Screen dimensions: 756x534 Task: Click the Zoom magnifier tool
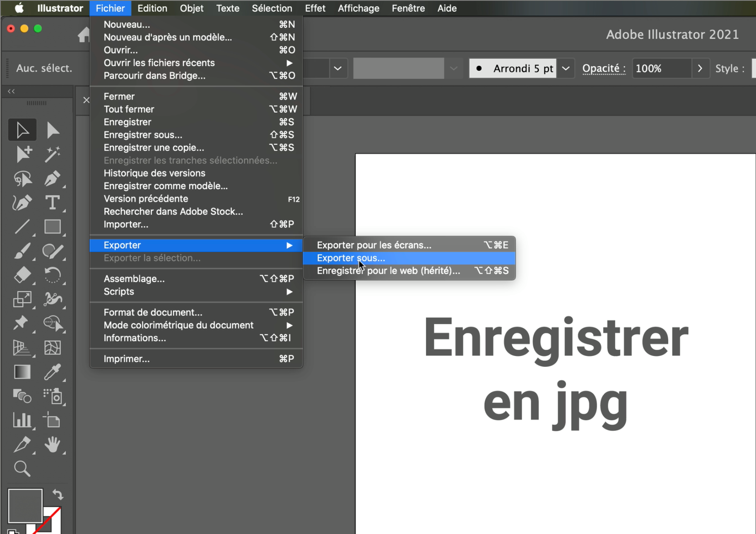coord(22,469)
